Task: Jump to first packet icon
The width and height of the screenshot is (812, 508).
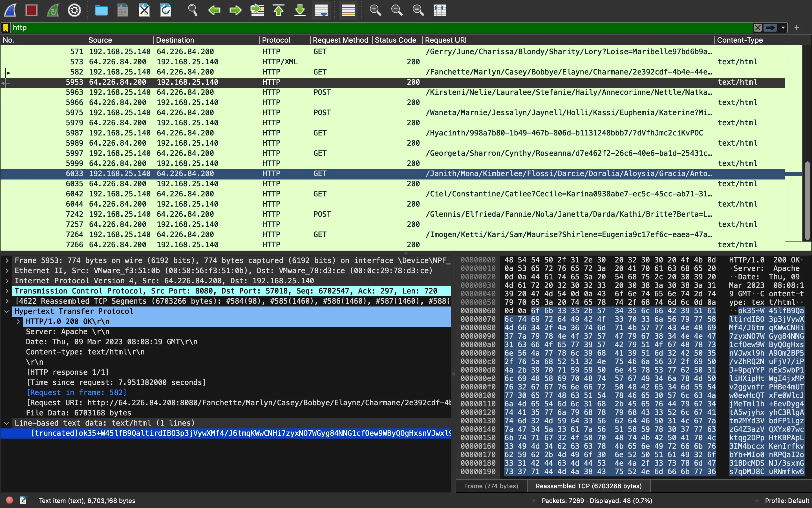Action: 279,10
